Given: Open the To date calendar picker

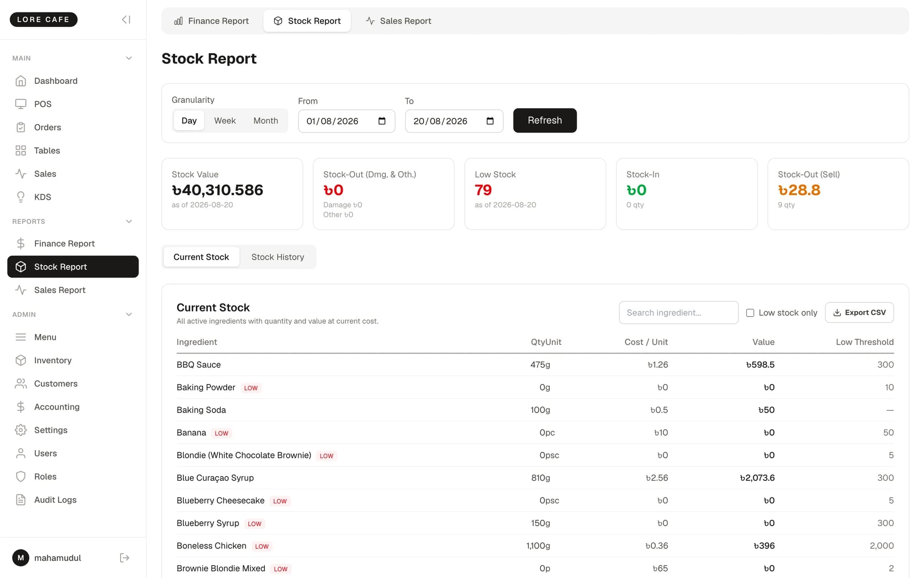Looking at the screenshot, I should [x=490, y=121].
